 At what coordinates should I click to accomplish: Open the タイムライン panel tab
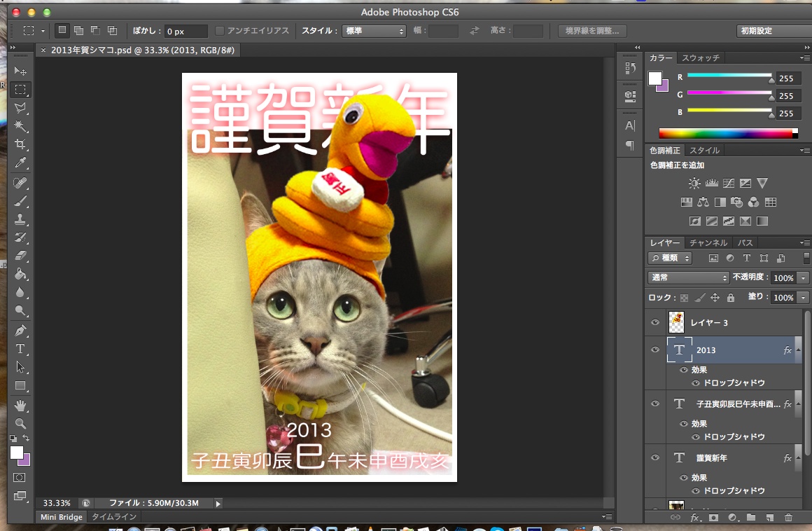pyautogui.click(x=114, y=517)
